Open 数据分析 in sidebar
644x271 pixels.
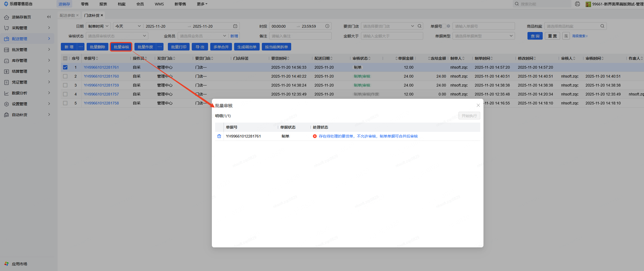(27, 93)
